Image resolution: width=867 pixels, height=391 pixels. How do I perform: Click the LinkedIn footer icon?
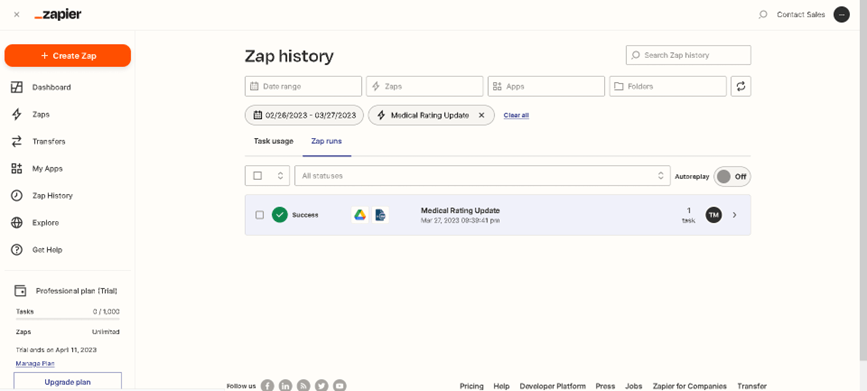285,385
